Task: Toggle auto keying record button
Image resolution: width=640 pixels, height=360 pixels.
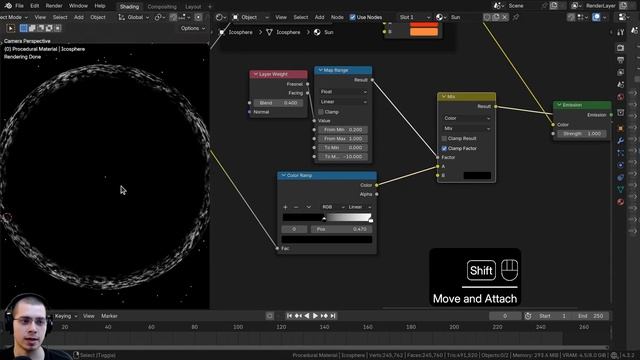Action: (x=269, y=316)
